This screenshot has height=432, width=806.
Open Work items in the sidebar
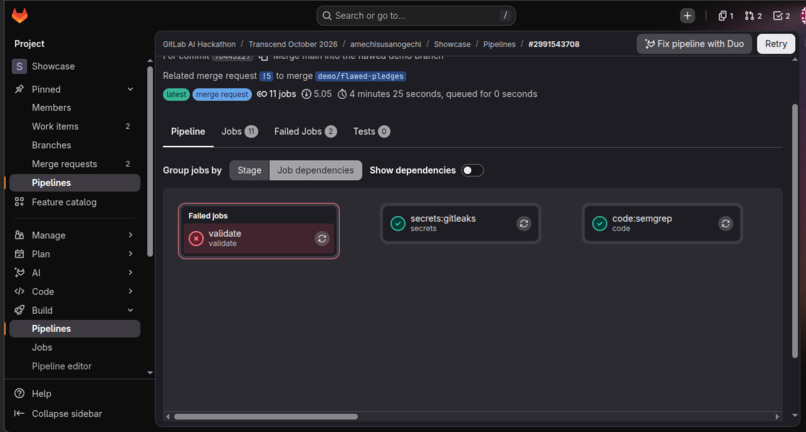[75, 126]
